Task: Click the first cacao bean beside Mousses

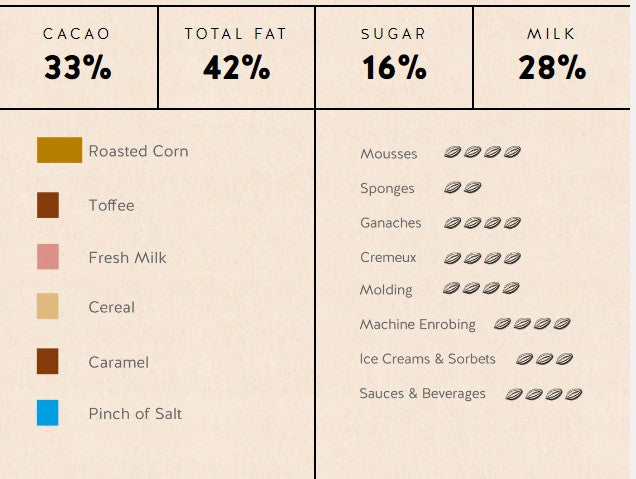Action: [452, 152]
